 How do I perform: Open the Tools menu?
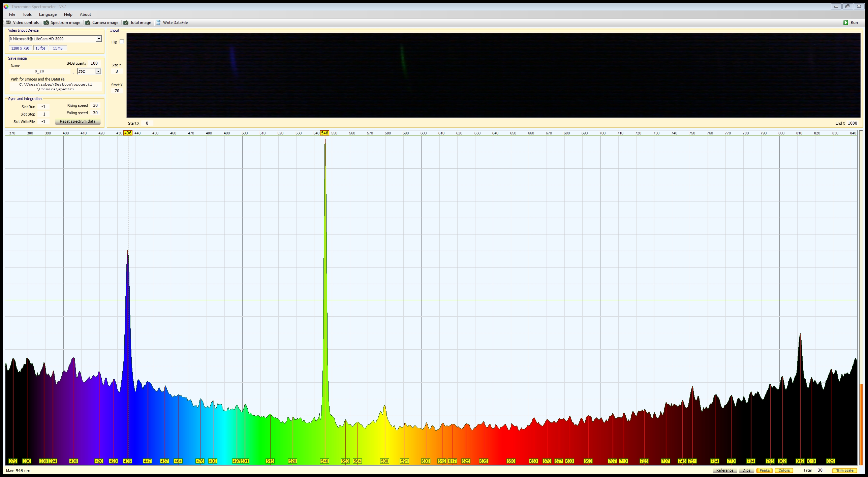(x=27, y=14)
